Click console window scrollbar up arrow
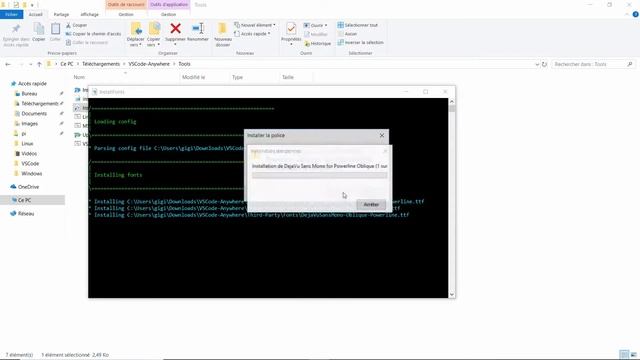 point(451,102)
